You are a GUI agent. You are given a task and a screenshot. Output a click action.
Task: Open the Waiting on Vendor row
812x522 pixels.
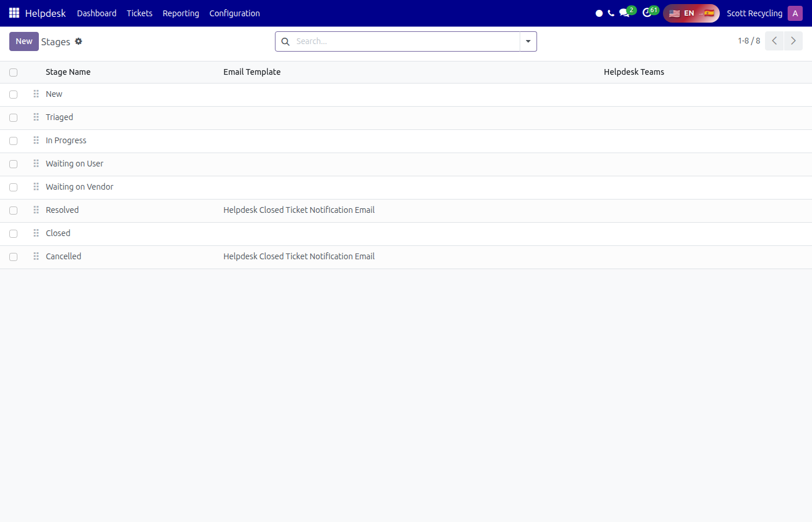[x=406, y=187]
